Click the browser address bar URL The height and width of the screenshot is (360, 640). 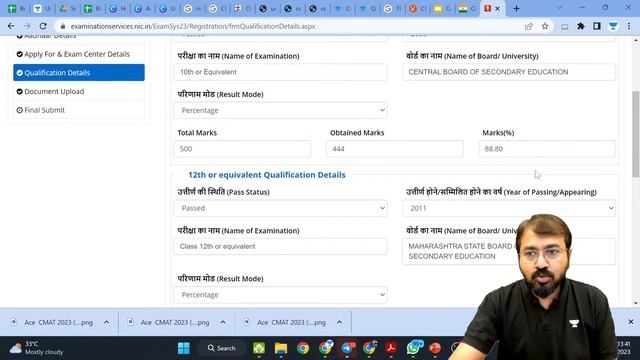tap(193, 26)
